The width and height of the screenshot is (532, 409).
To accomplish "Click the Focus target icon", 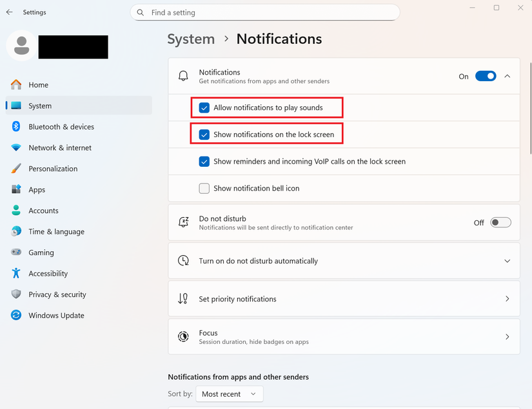I will click(x=183, y=337).
